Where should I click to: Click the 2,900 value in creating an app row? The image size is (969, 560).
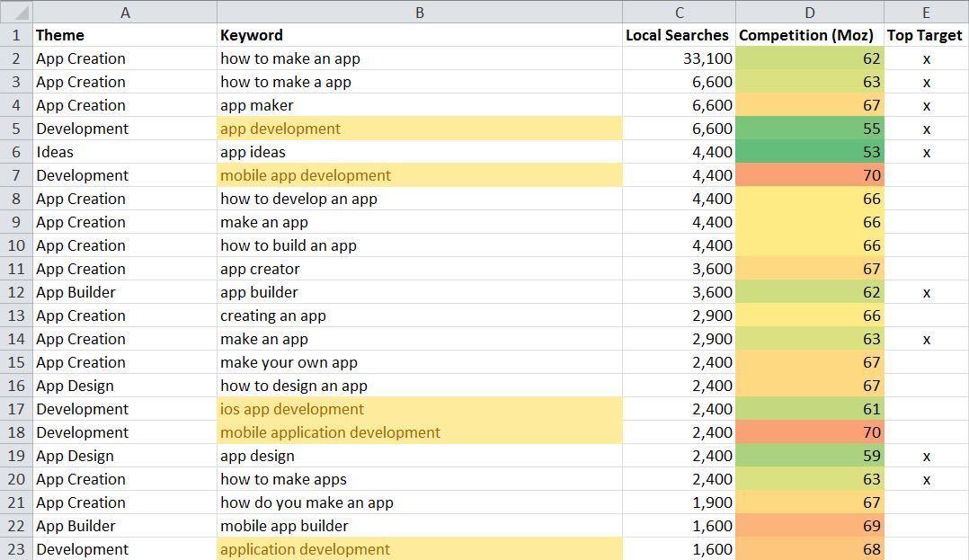click(x=680, y=316)
